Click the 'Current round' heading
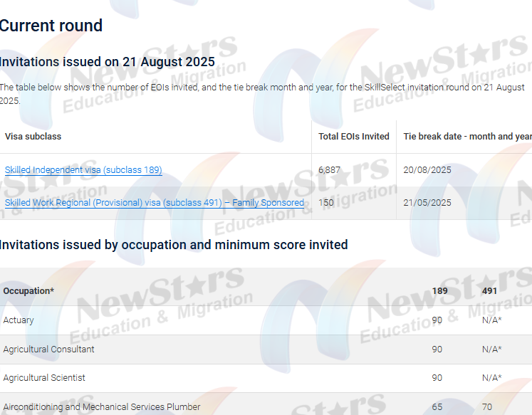 51,26
